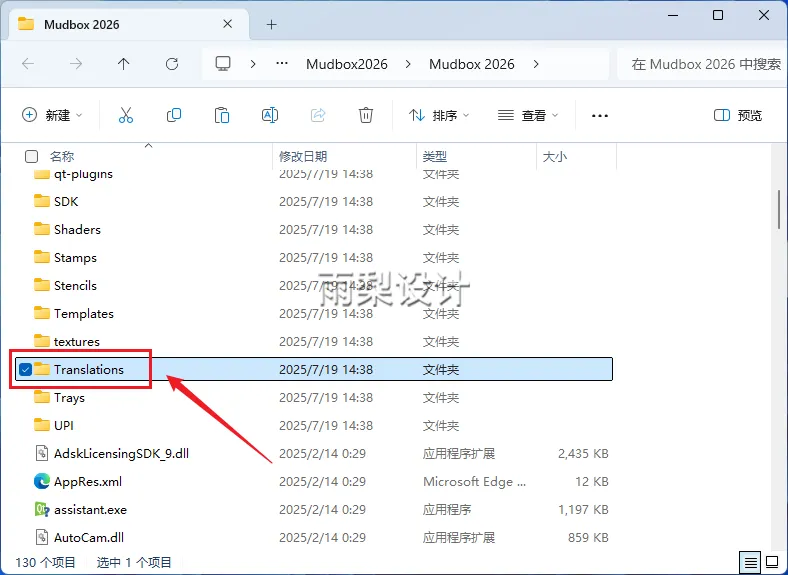The width and height of the screenshot is (788, 575).
Task: Switch to large icons view in status bar
Action: pyautogui.click(x=772, y=561)
